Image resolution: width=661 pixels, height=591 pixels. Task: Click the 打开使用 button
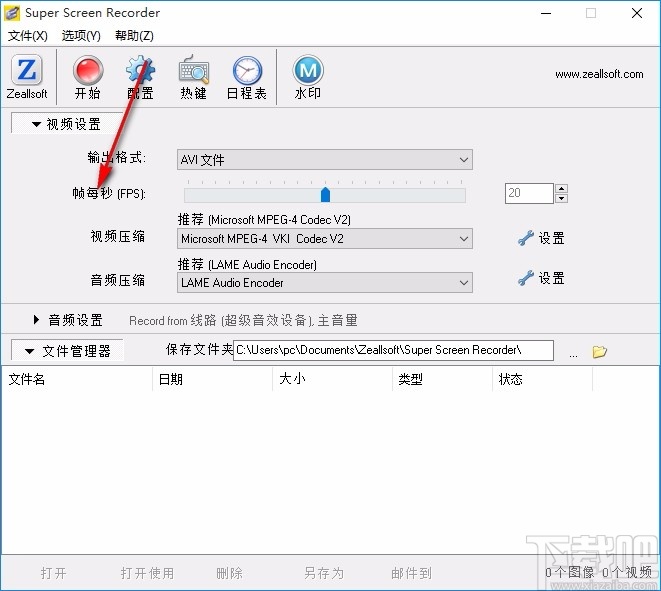147,573
